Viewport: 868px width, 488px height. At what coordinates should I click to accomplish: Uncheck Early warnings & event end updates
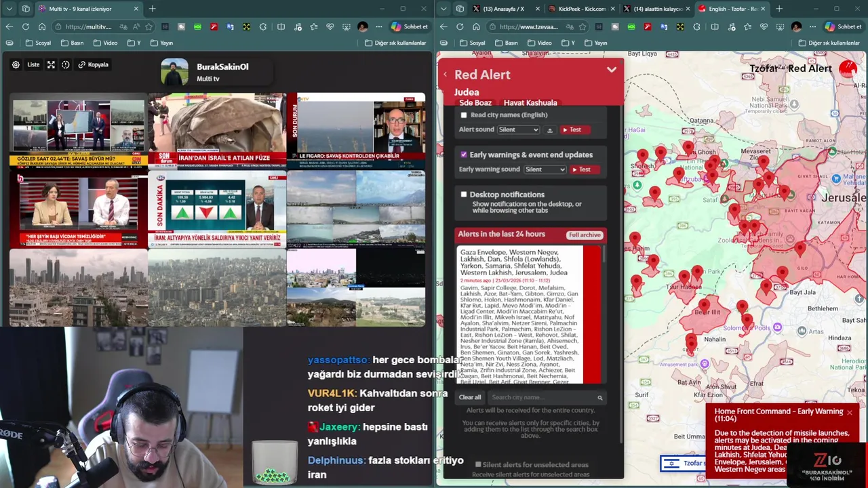464,155
